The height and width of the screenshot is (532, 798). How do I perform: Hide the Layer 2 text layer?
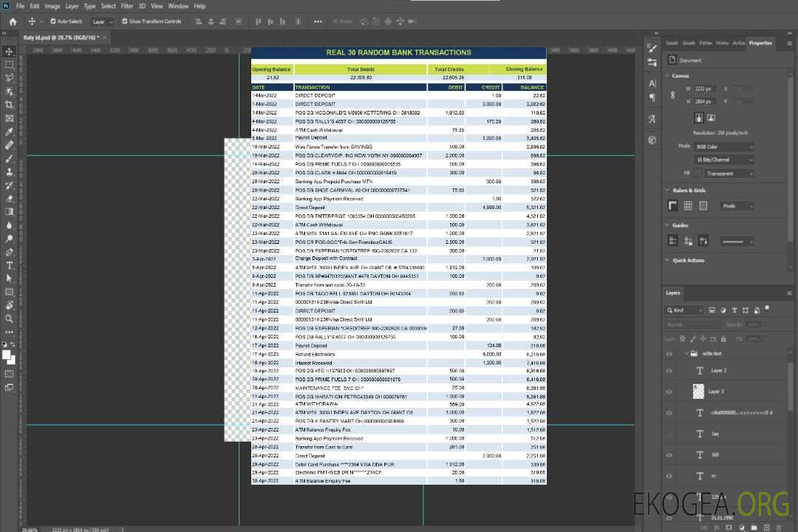[669, 371]
